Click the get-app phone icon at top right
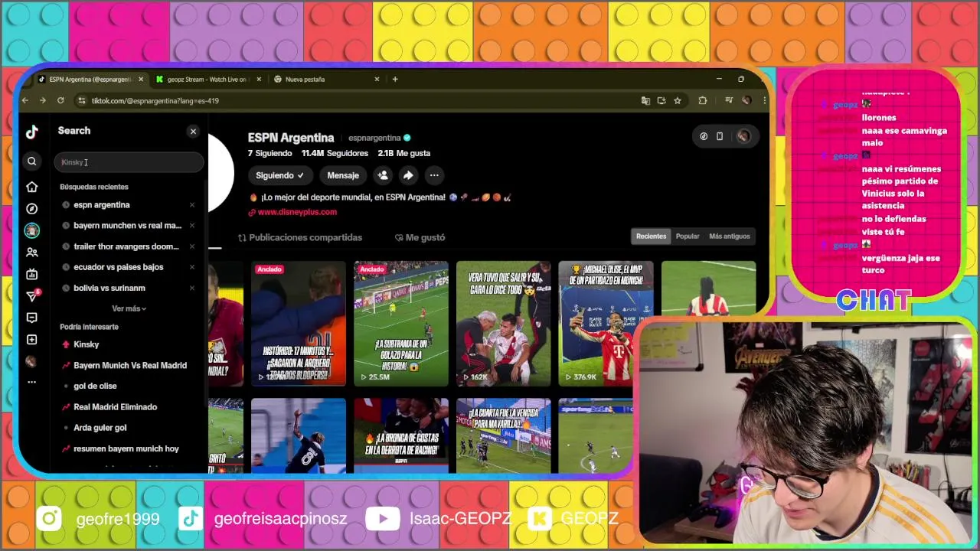 [720, 136]
